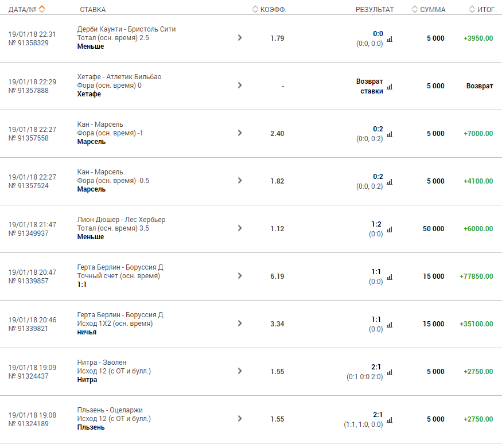
Task: Open stats icon for Лион Дюшер match
Action: click(x=390, y=230)
